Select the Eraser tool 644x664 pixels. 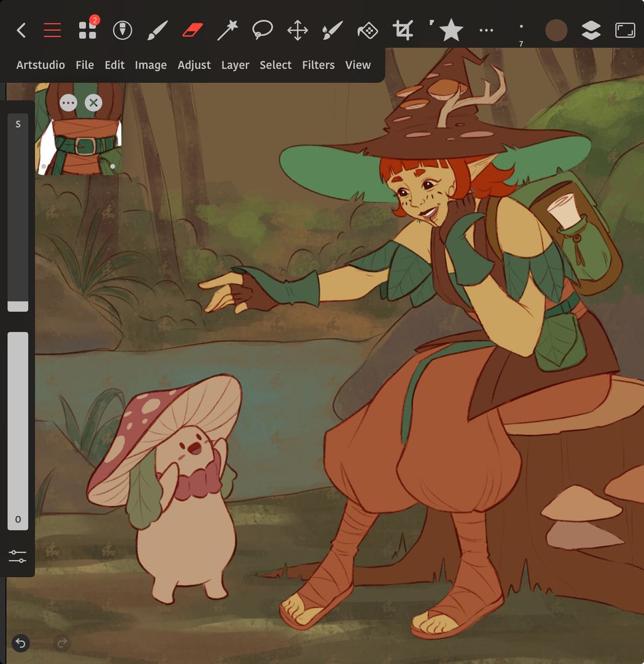192,30
